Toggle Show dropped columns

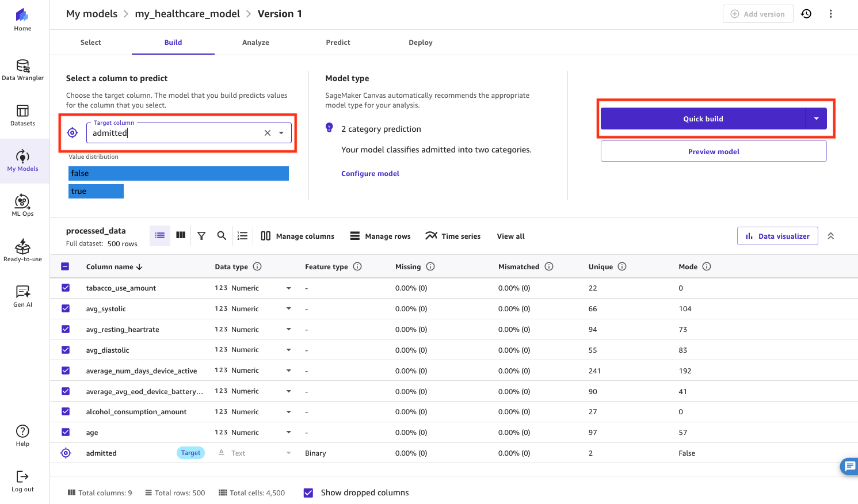[x=308, y=492]
